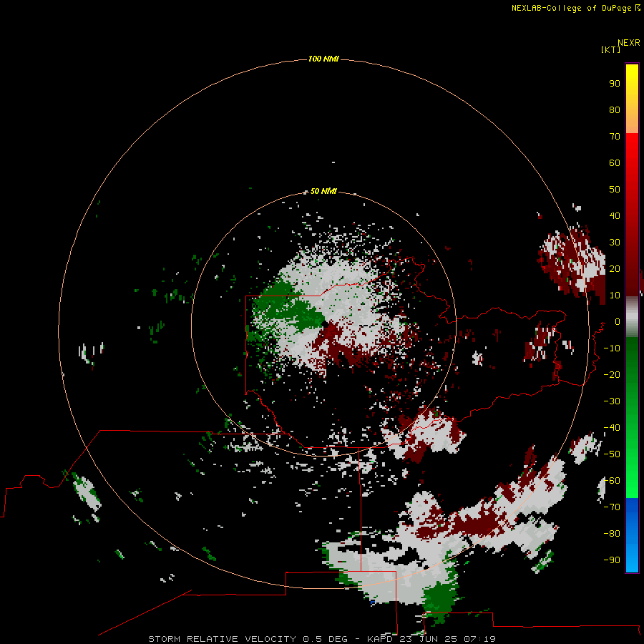Click the 40 value on the velocity scale
Screen dimensions: 644x644
coord(615,216)
